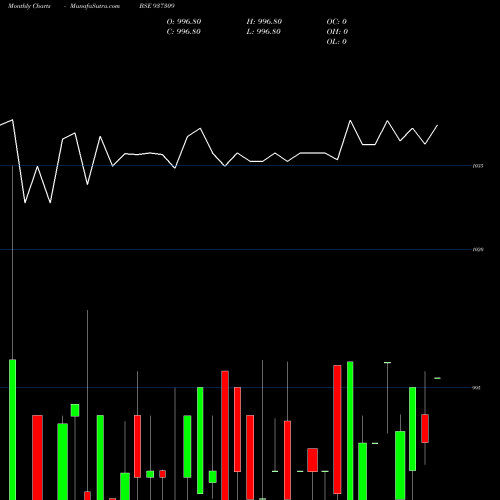500x500 pixels.
Task: Click the final small green dash candle
Action: [437, 378]
